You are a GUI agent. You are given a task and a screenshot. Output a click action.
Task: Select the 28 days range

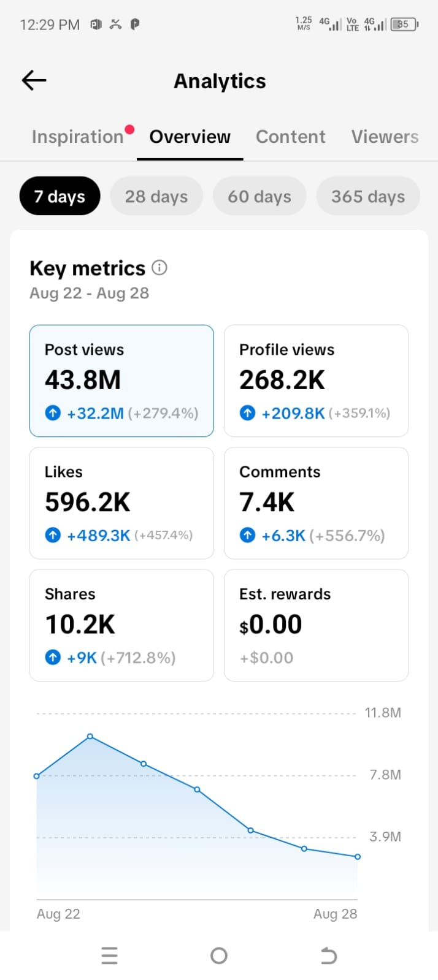pos(156,196)
